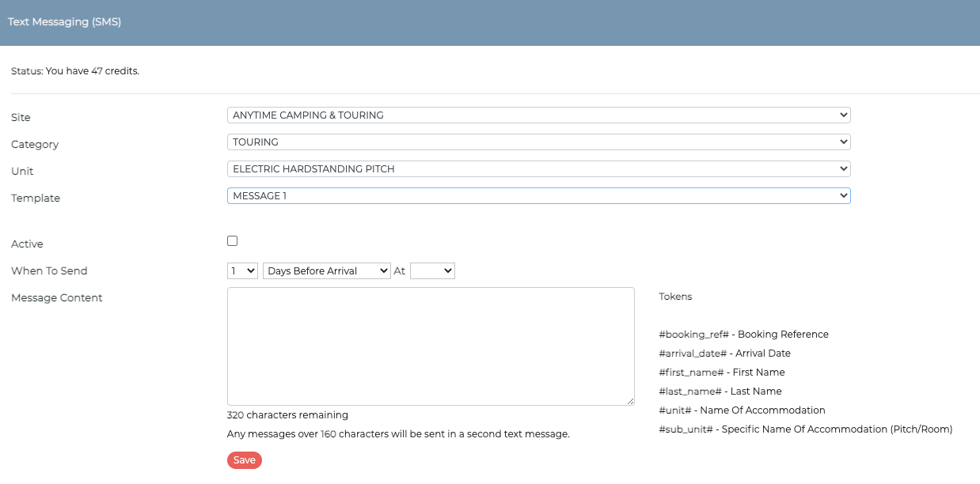Open the Site dropdown
980x484 pixels.
point(538,115)
